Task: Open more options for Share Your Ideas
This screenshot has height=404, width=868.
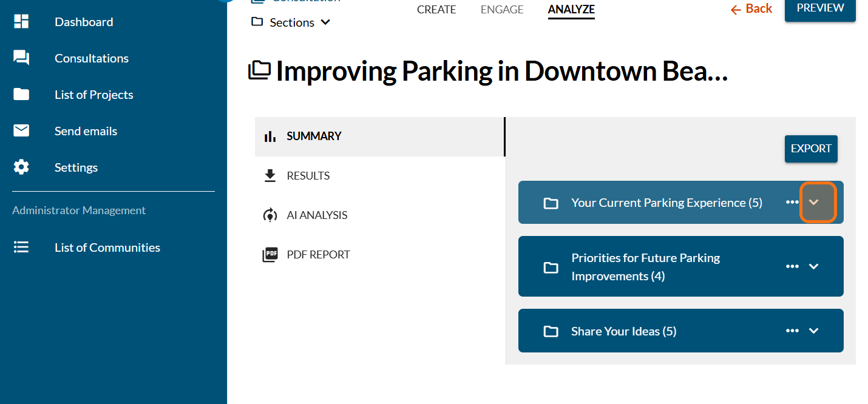Action: pos(792,331)
